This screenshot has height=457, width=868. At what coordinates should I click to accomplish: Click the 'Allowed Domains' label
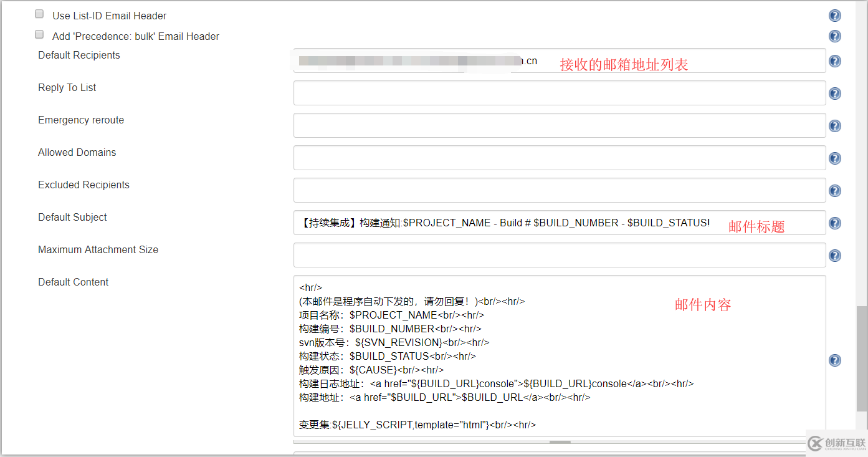(x=77, y=152)
